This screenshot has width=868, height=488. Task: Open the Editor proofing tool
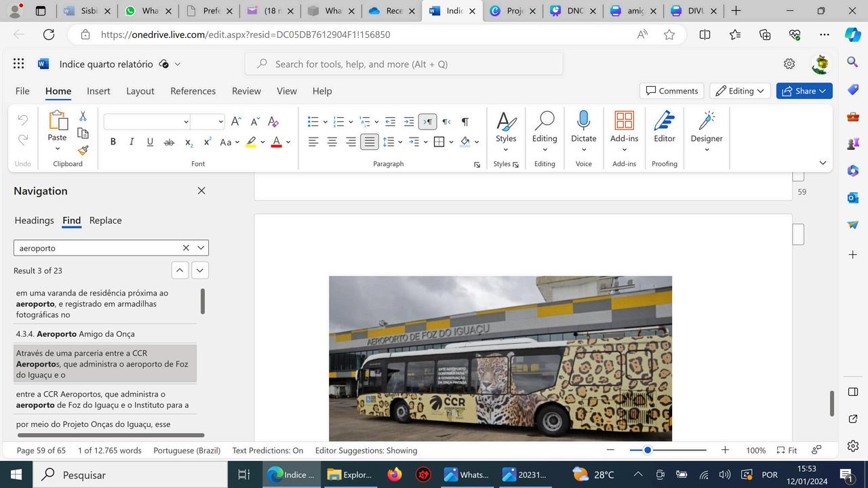pyautogui.click(x=664, y=128)
